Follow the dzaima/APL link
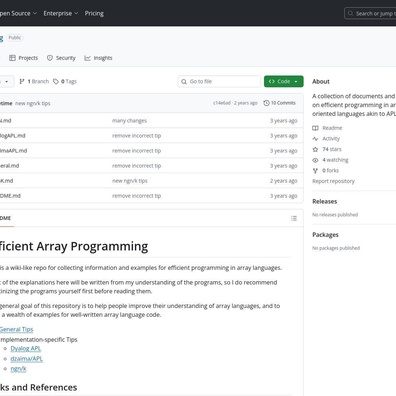This screenshot has width=396, height=396. [x=27, y=359]
